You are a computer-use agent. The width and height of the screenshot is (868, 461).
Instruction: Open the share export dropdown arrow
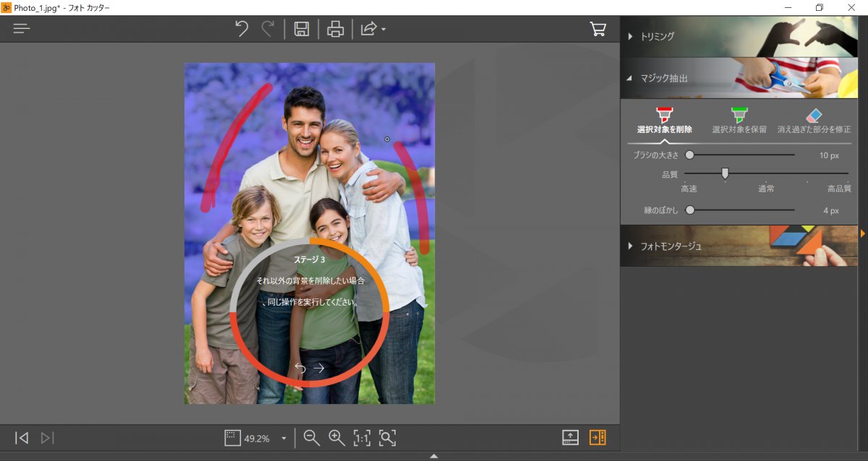coord(383,30)
